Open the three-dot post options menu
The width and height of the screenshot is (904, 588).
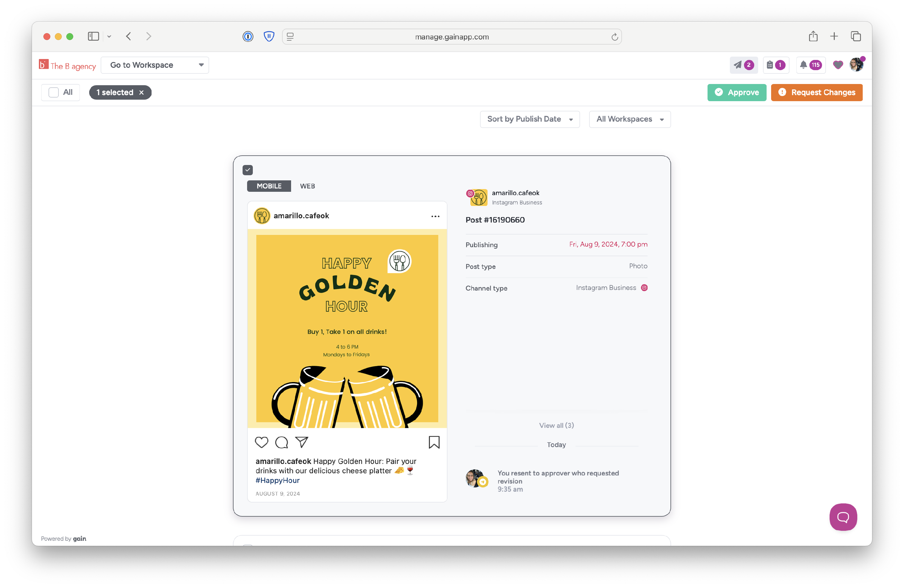point(435,216)
